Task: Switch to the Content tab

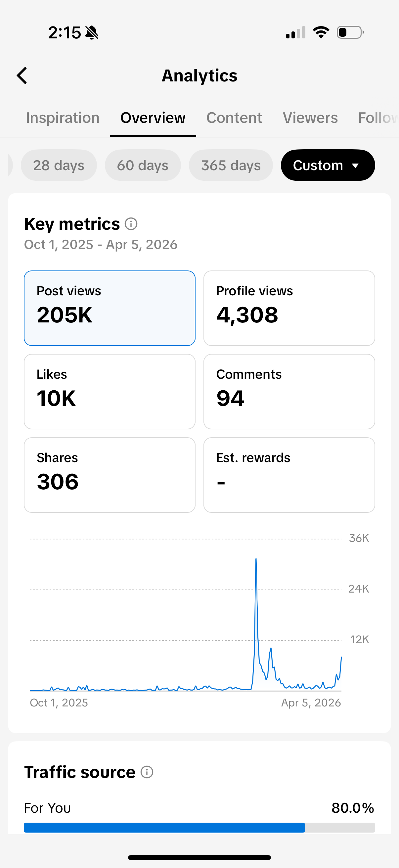Action: 234,118
